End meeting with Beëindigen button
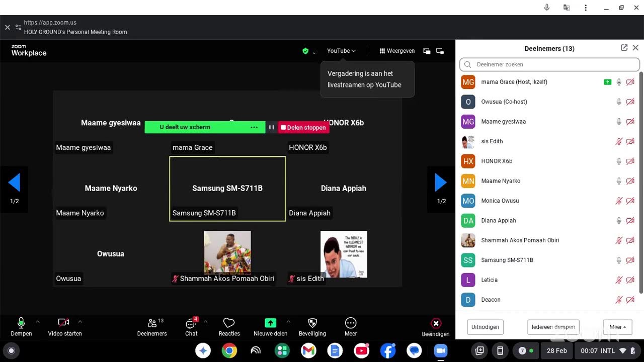The width and height of the screenshot is (644, 362). tap(436, 328)
